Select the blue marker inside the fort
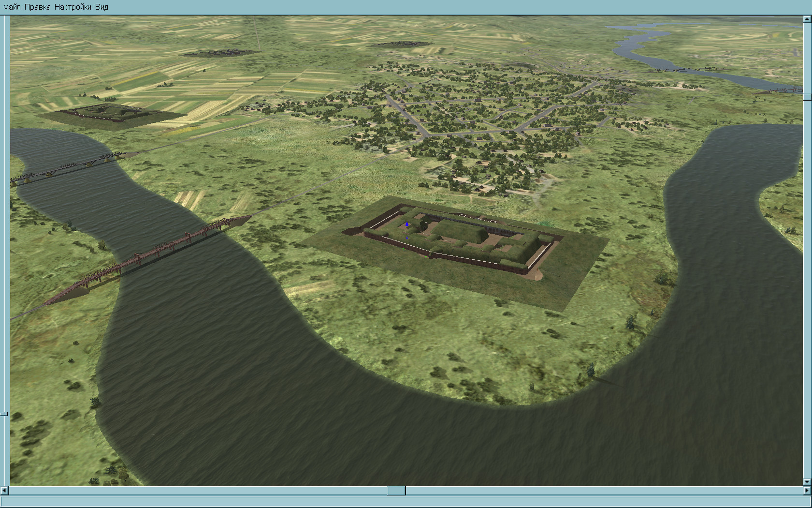The height and width of the screenshot is (508, 812). click(x=407, y=224)
